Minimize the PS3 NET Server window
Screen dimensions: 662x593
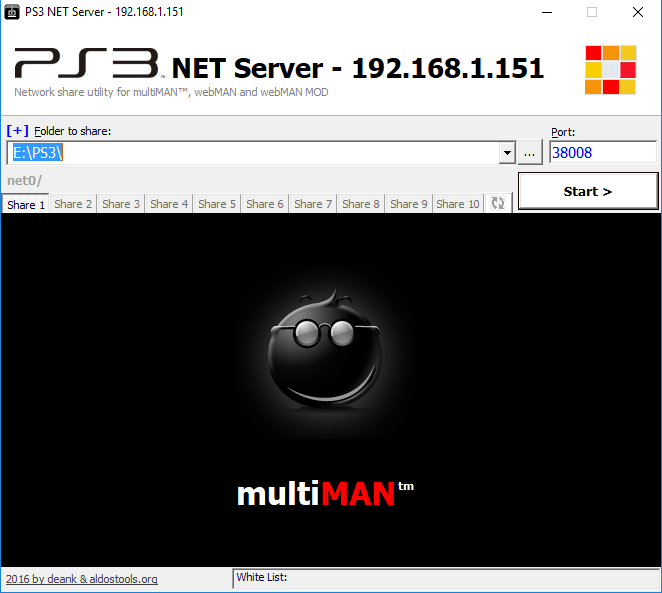click(547, 12)
